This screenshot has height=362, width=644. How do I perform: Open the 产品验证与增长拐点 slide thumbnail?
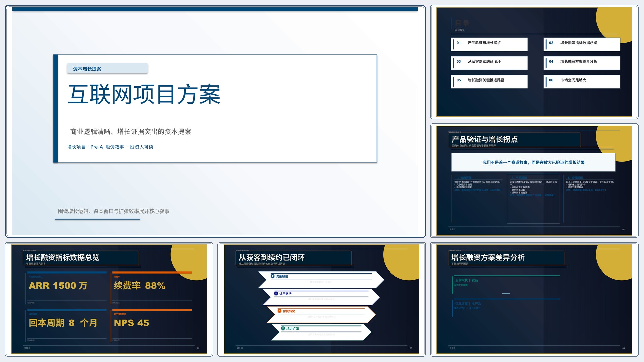[534, 181]
